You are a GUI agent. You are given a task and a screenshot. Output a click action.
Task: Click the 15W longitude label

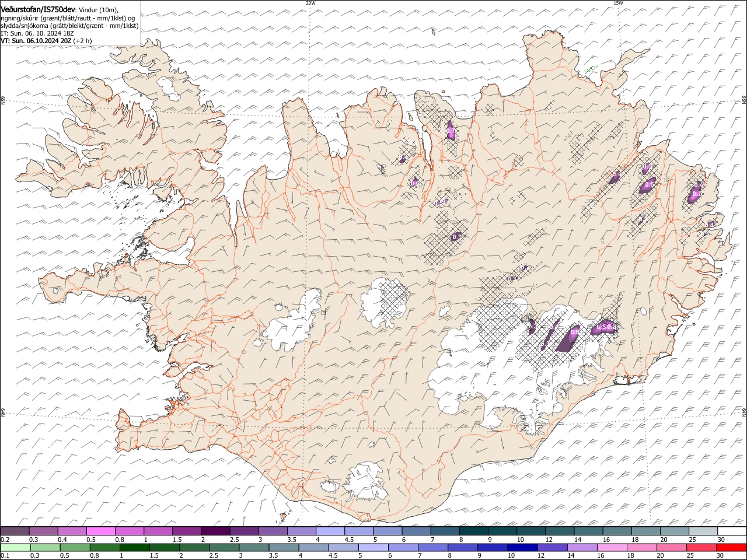click(618, 3)
